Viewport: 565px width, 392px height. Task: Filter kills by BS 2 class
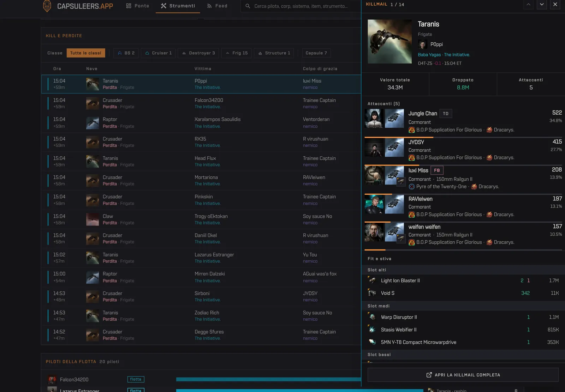126,53
